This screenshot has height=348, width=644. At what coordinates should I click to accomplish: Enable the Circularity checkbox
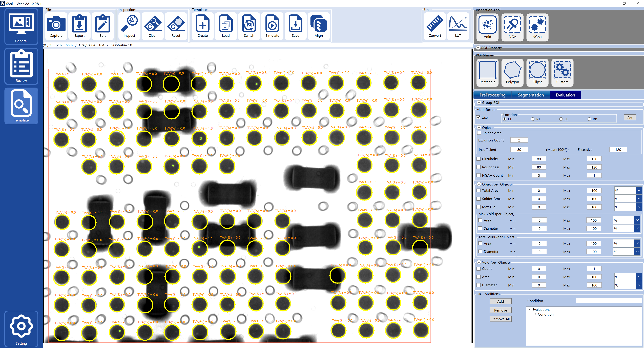pyautogui.click(x=479, y=159)
